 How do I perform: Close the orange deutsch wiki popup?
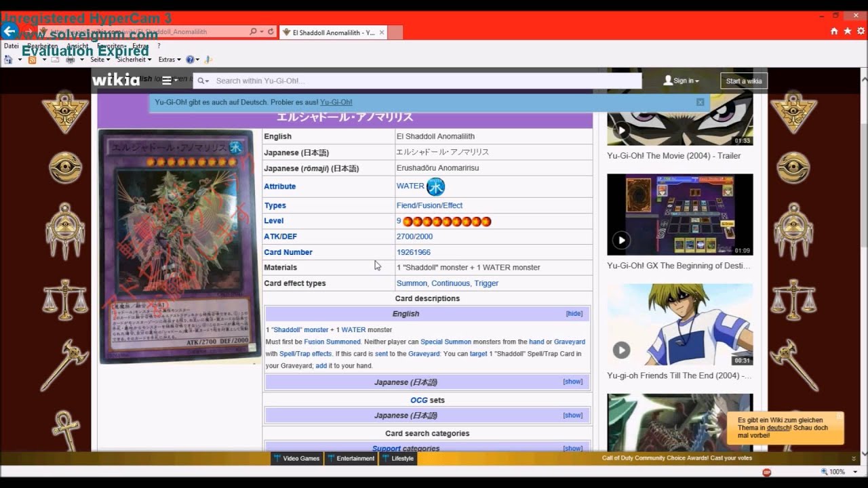click(839, 416)
